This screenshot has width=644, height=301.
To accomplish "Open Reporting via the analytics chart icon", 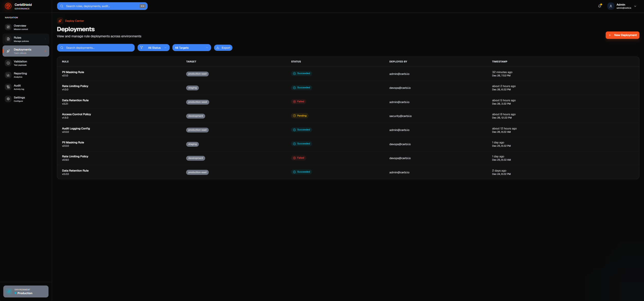I will coord(8,75).
